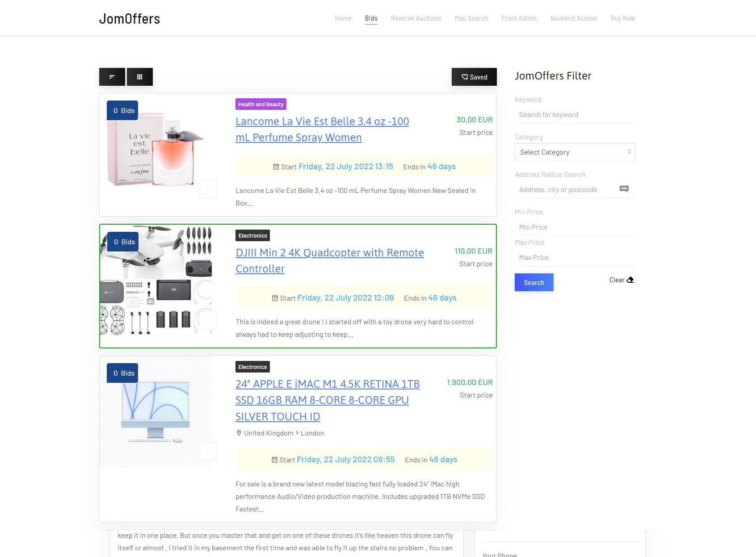Toggle the zoom preview box on the Lancome image

pyautogui.click(x=209, y=188)
